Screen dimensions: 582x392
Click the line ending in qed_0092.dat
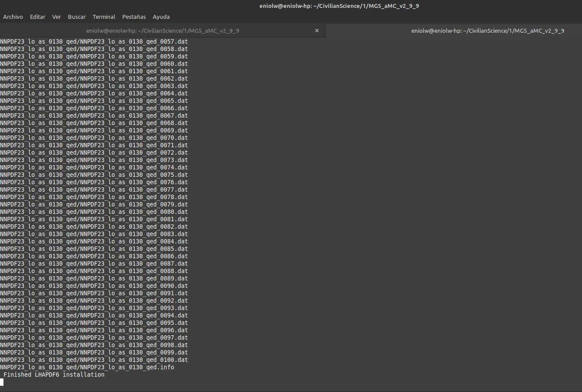coord(94,301)
